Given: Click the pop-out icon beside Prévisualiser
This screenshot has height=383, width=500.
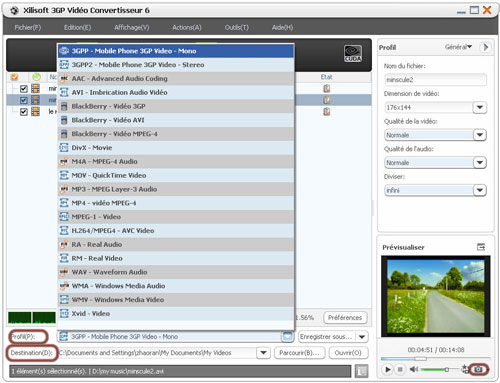Looking at the screenshot, I should click(x=481, y=247).
